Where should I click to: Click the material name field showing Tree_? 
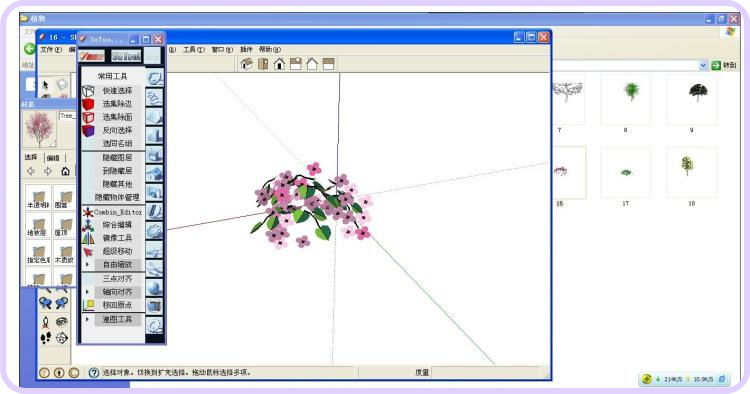click(x=67, y=116)
